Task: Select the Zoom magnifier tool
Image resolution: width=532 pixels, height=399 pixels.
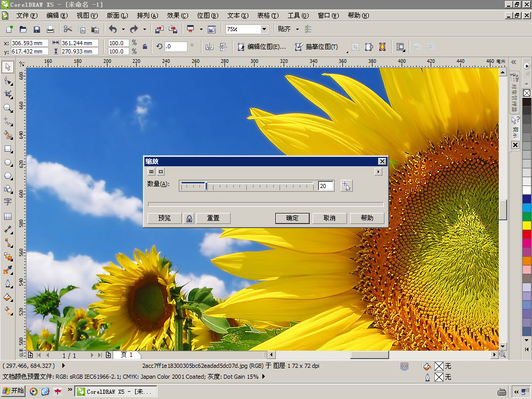Action: [8, 108]
